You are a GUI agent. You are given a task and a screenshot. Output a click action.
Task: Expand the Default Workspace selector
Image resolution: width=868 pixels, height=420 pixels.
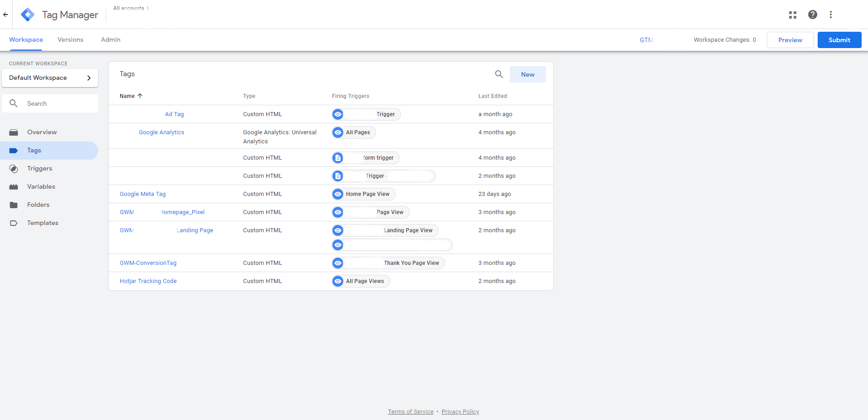50,78
